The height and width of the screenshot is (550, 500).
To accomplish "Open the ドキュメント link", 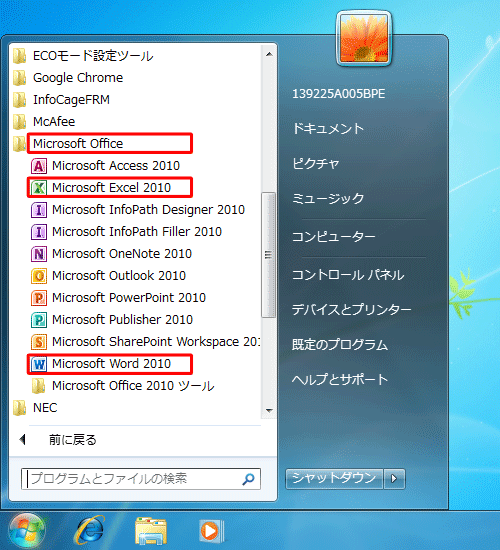I will click(x=328, y=128).
